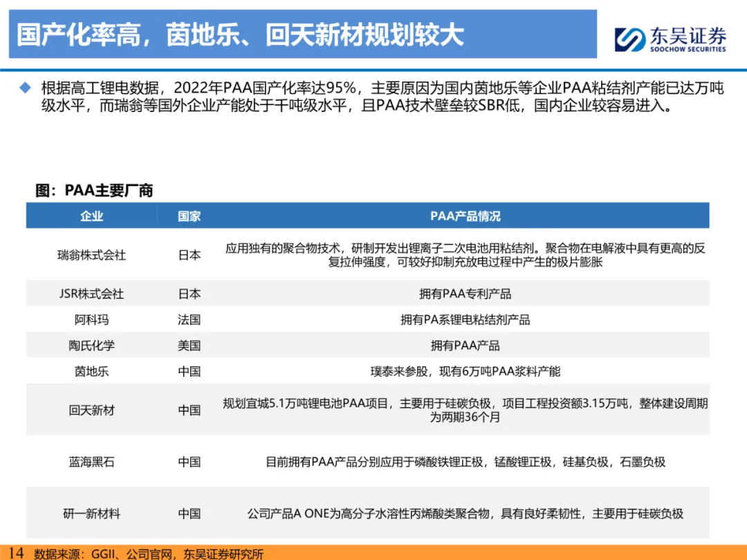Viewport: 747px width, 560px height.
Task: Select the 阿科玛 company cell
Action: pyautogui.click(x=91, y=319)
